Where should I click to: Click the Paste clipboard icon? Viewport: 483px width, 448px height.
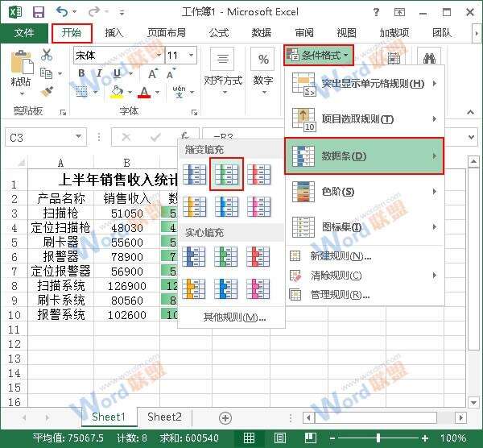pyautogui.click(x=22, y=63)
